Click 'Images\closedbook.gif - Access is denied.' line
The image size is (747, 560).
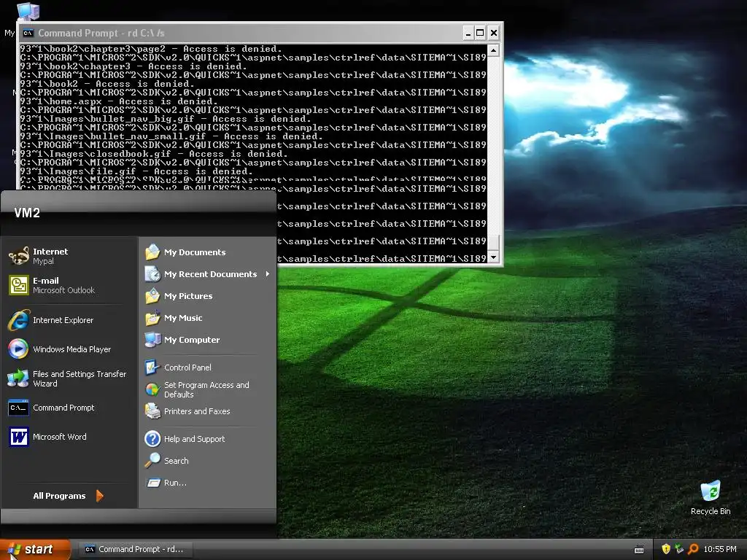[154, 154]
